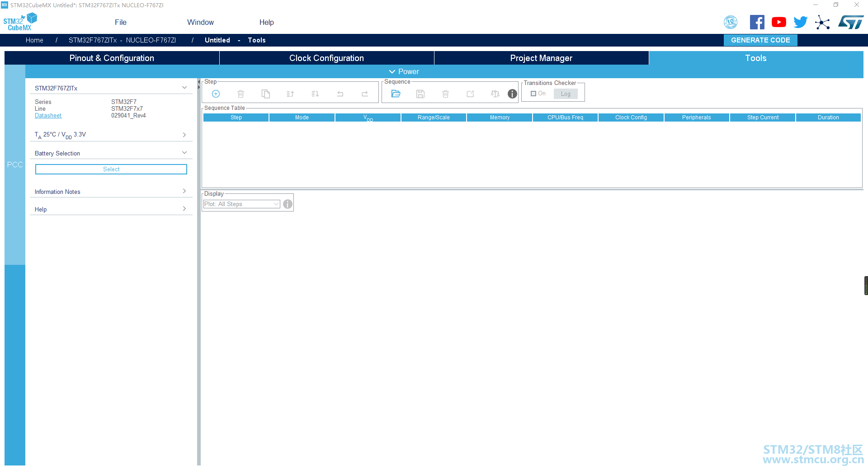Screen dimensions: 868x470
Task: Expand the Information Notes section
Action: pos(184,191)
